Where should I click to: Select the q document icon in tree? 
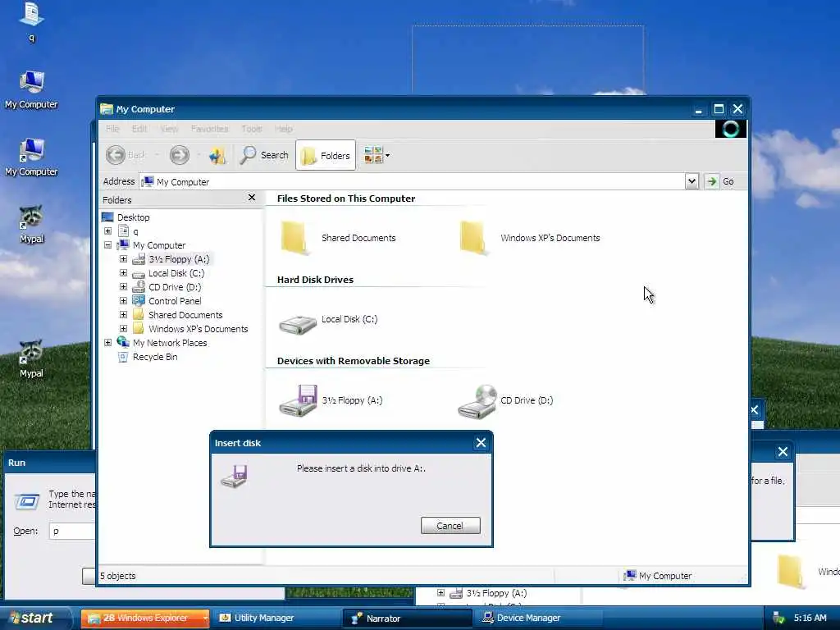pyautogui.click(x=123, y=231)
